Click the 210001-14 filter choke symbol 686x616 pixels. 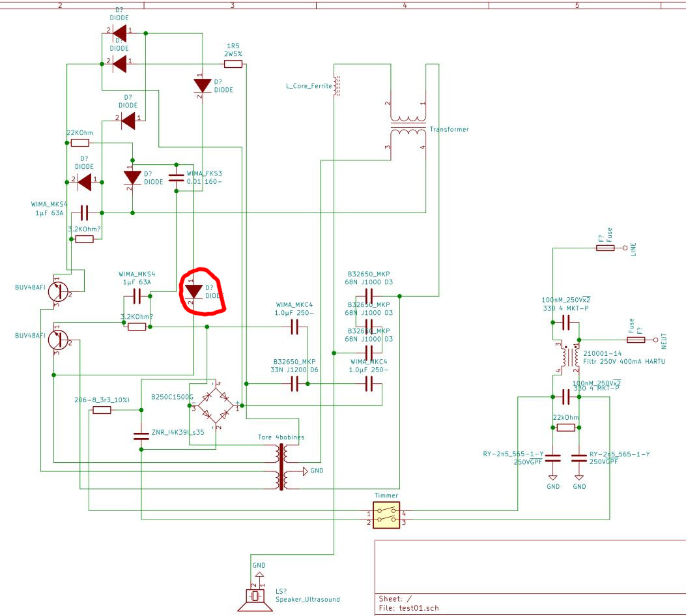570,357
